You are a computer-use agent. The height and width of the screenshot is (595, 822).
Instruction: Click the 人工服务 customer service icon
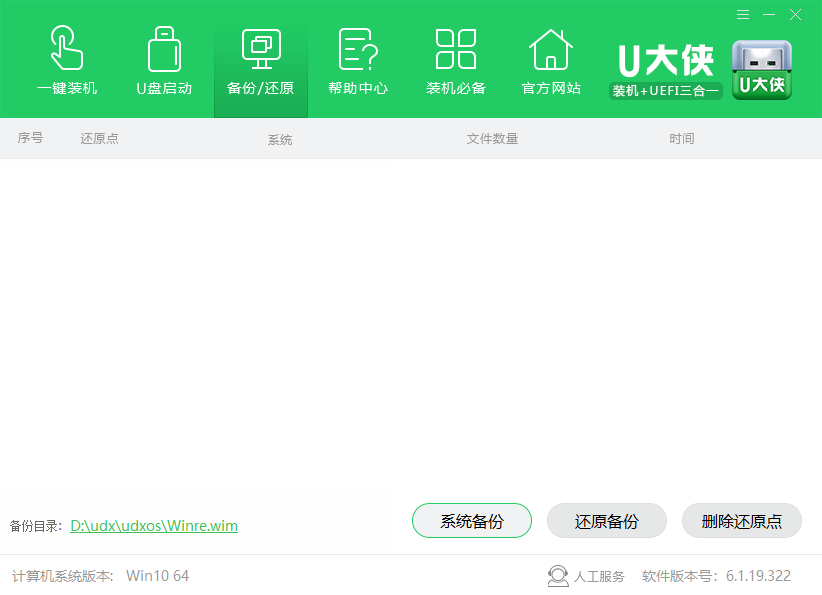point(558,575)
